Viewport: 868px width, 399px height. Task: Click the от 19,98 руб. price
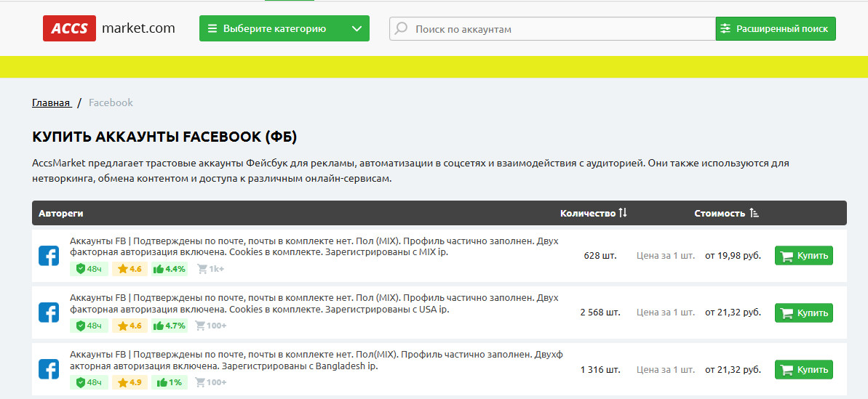733,256
